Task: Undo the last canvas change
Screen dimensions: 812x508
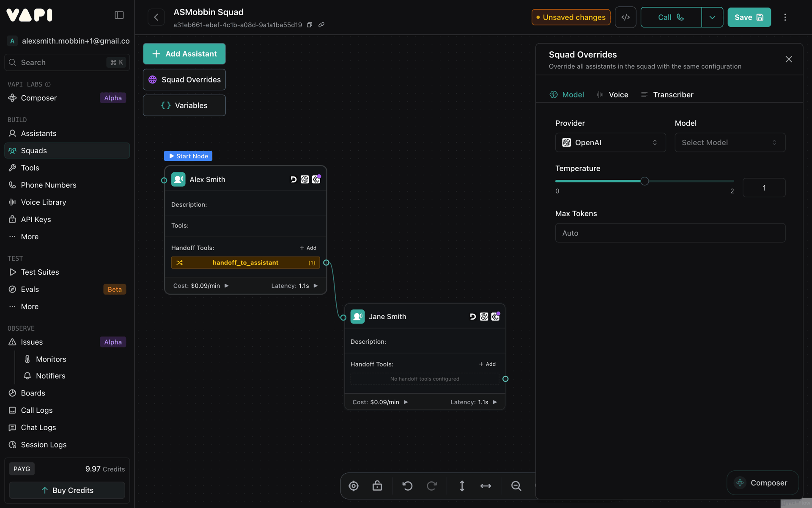Action: tap(407, 486)
